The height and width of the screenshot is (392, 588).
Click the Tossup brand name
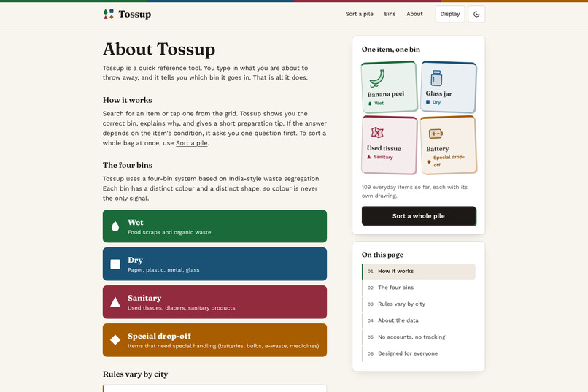[x=135, y=15]
